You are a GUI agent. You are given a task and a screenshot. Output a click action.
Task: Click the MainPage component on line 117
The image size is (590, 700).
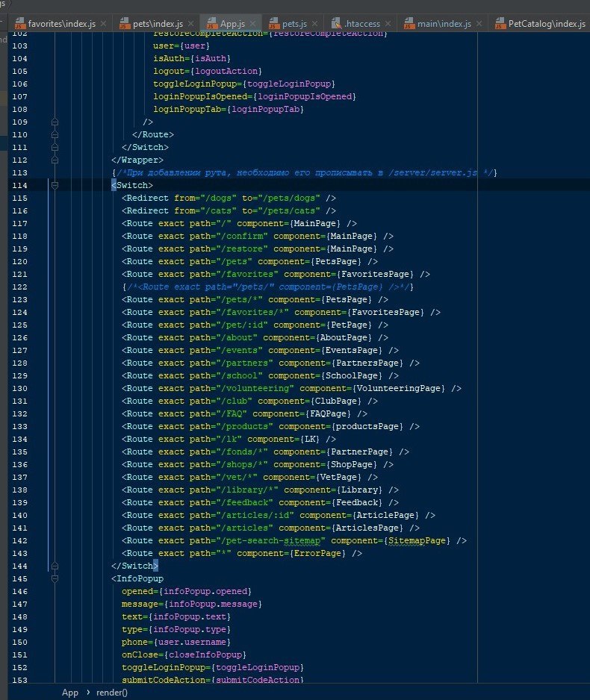(x=316, y=223)
